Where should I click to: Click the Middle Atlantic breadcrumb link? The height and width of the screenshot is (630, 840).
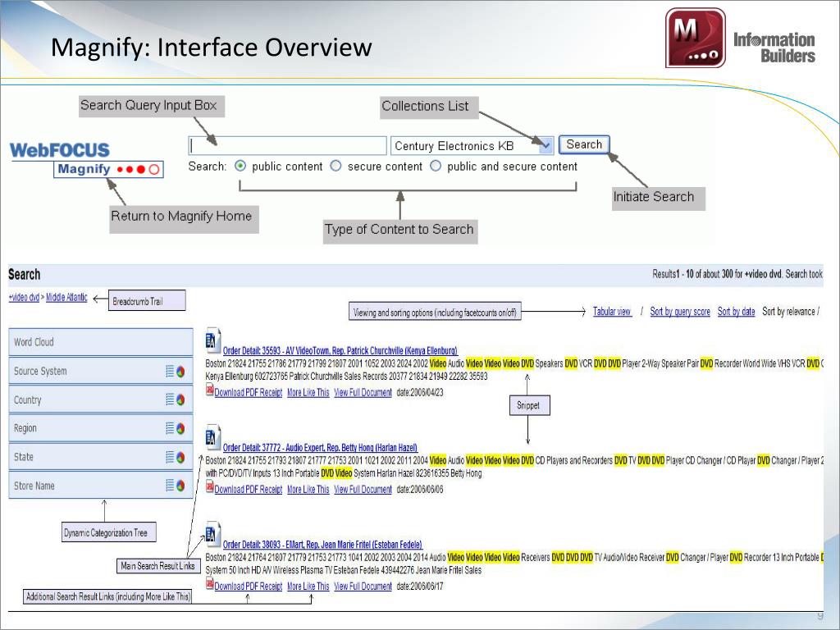(x=66, y=297)
